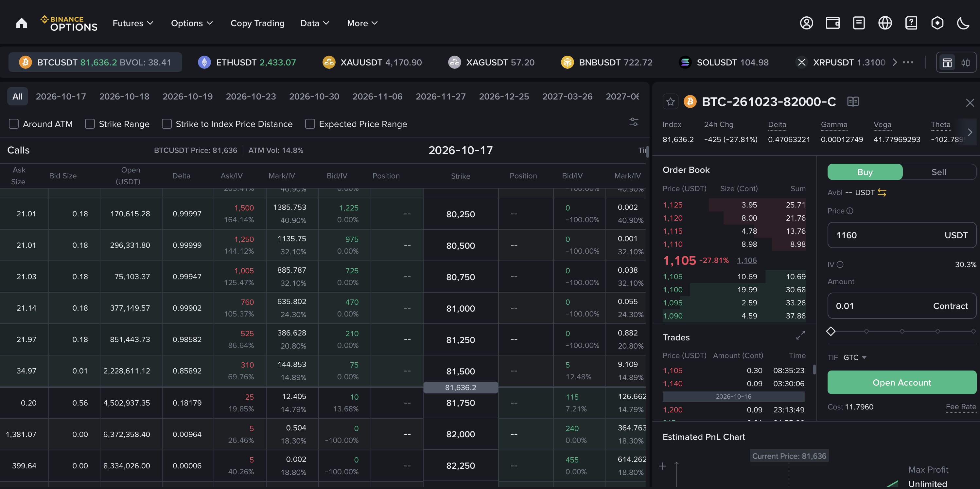Show more greeks with right chevron
This screenshot has height=489, width=980.
pyautogui.click(x=970, y=132)
